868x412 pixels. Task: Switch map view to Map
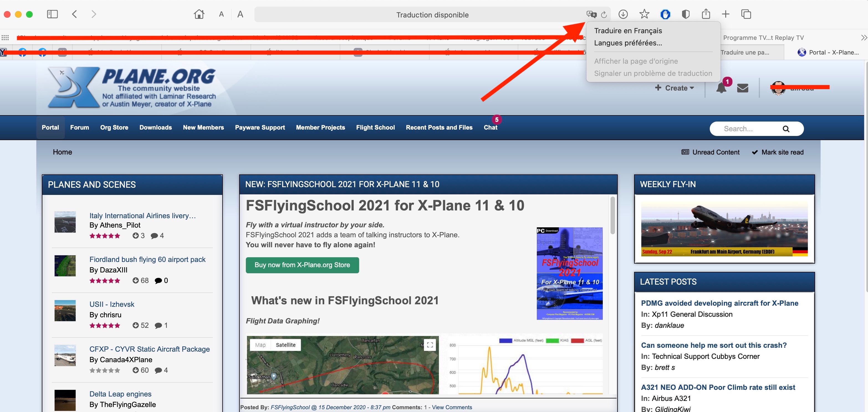click(260, 345)
